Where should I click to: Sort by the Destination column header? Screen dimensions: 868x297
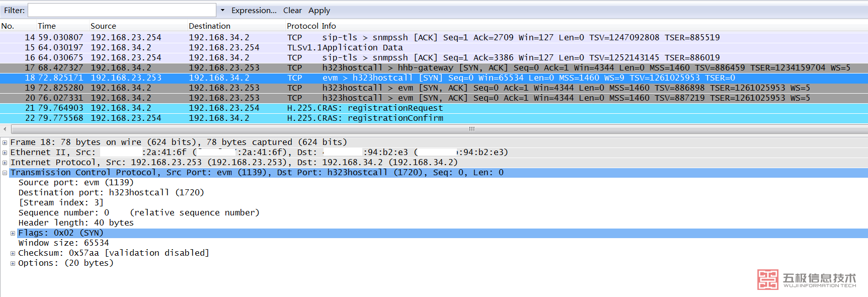[209, 26]
